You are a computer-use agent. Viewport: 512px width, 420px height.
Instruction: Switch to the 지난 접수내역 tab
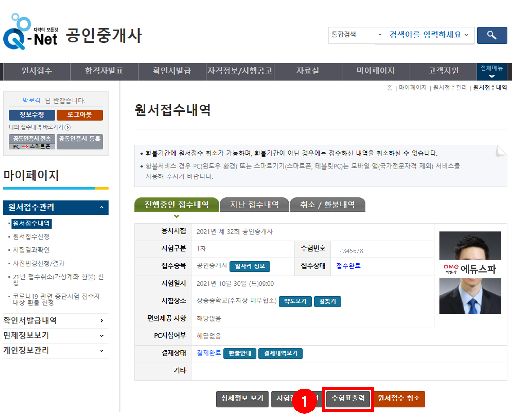click(x=254, y=205)
